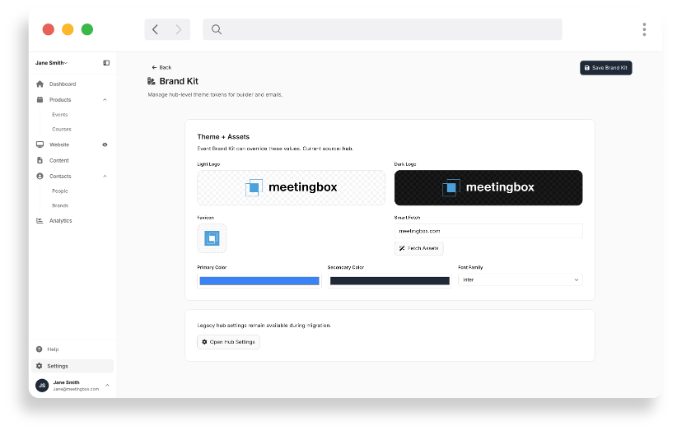Image resolution: width=676 pixels, height=432 pixels.
Task: Open Events under Products
Action: (60, 115)
